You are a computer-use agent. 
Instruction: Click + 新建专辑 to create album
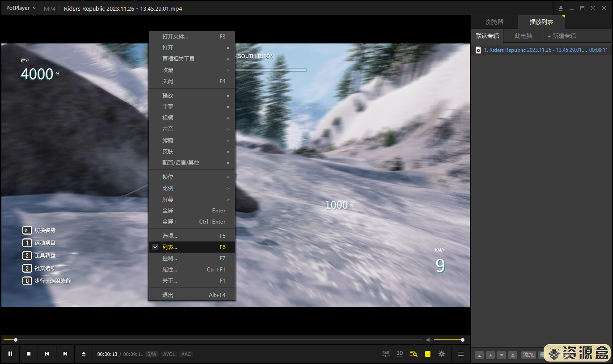click(562, 36)
